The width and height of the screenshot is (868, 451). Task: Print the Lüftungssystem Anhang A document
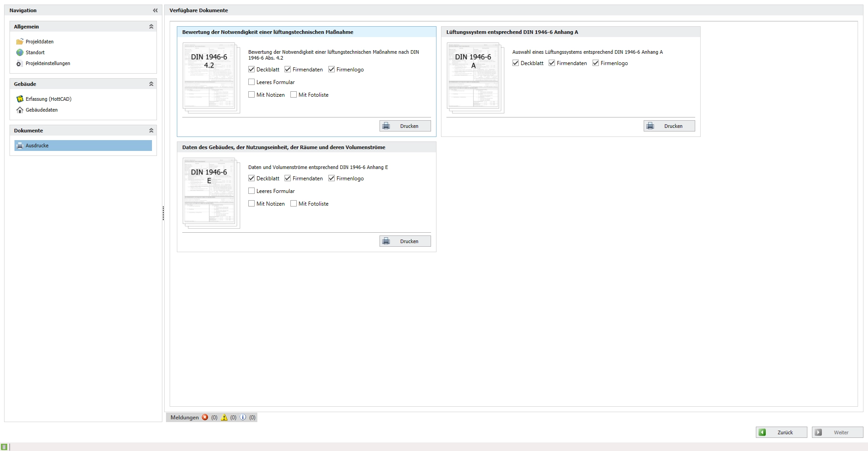[x=669, y=126]
